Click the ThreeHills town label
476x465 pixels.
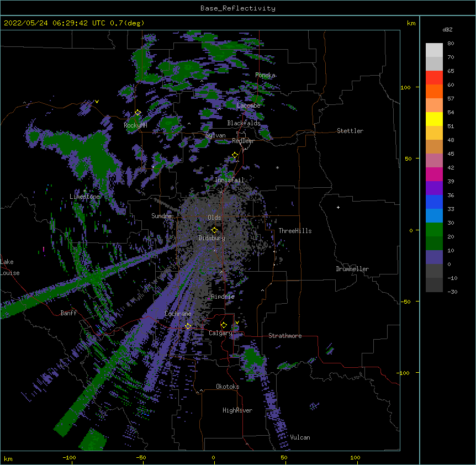click(295, 231)
